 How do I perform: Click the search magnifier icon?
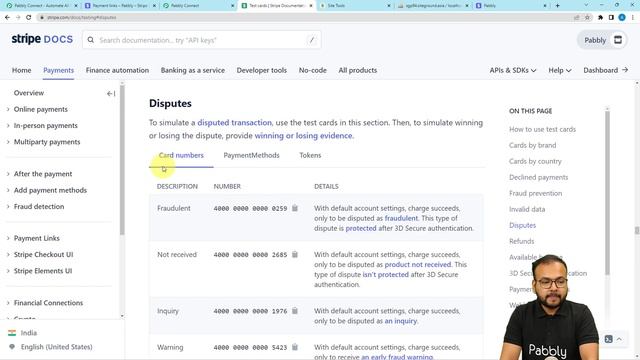pos(91,40)
